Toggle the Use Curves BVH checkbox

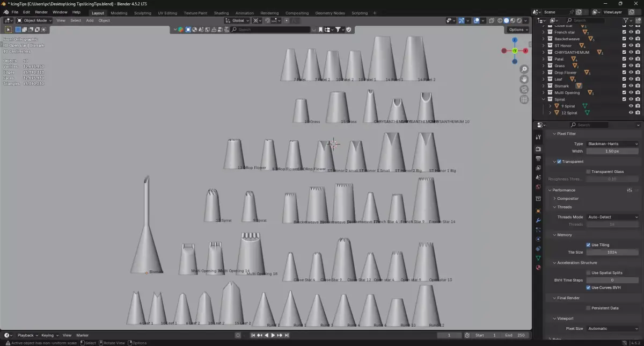click(589, 287)
